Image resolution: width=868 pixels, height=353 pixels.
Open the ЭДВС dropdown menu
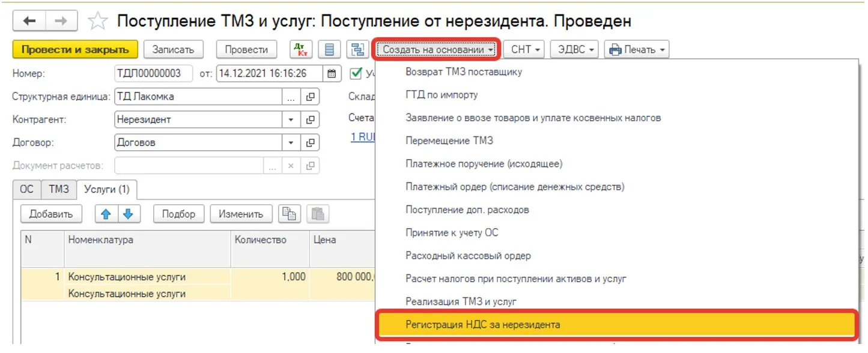(574, 50)
